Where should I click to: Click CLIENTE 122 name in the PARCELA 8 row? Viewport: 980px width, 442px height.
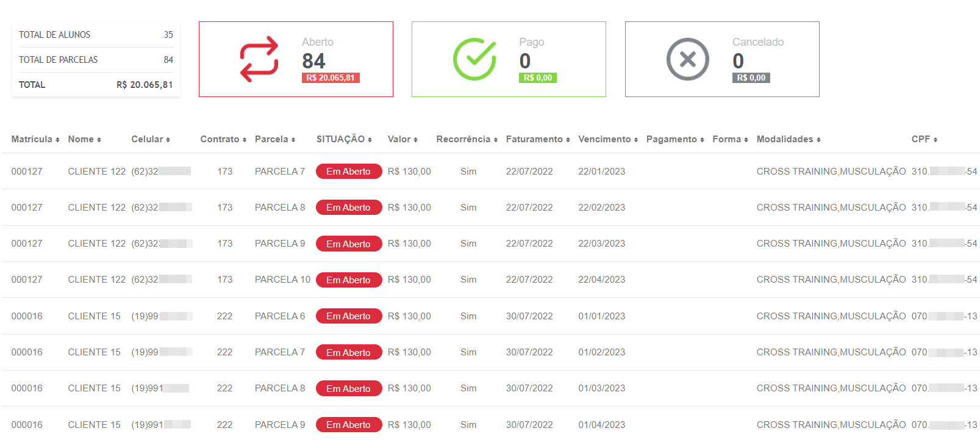tap(97, 208)
